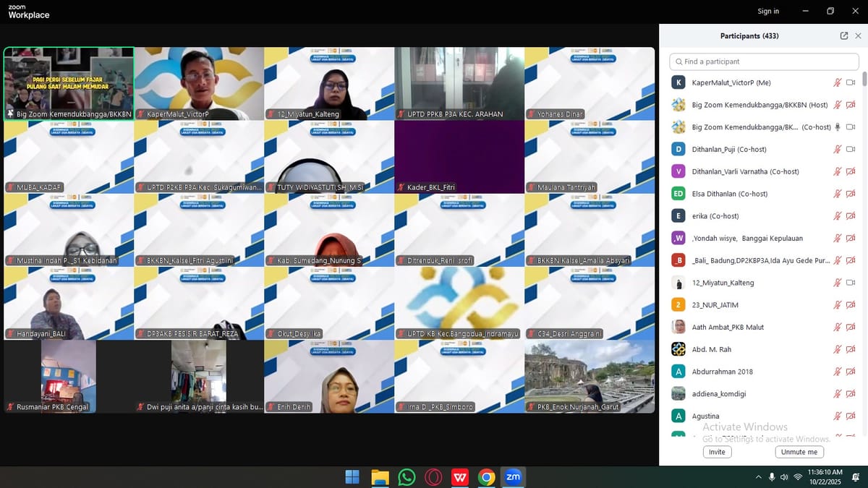The image size is (868, 488).
Task: Click the Zoom icon in the taskbar
Action: click(513, 477)
